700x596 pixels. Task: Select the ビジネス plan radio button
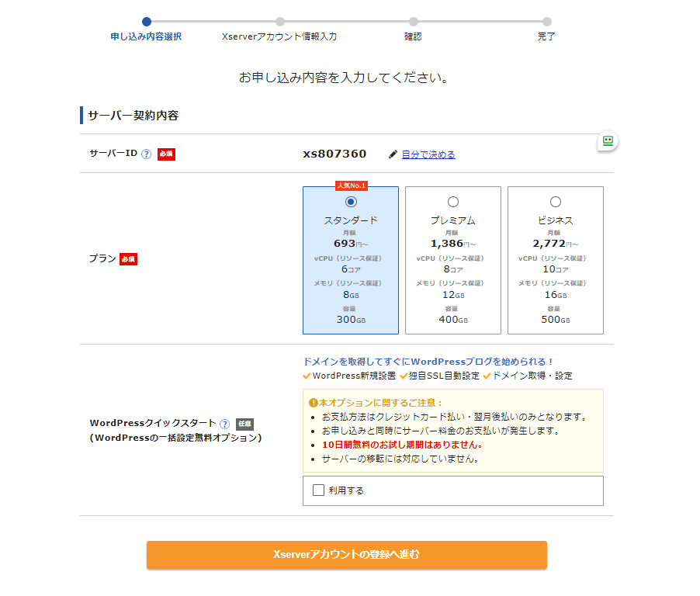556,202
